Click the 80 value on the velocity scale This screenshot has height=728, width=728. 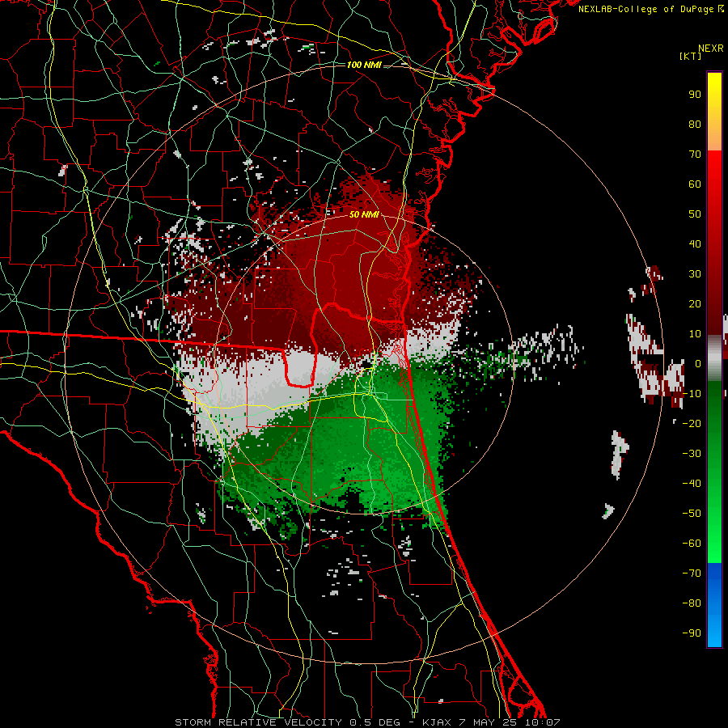695,124
